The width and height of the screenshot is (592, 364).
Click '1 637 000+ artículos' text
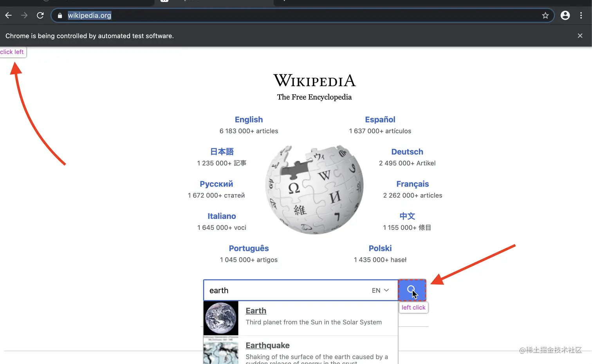pos(380,131)
